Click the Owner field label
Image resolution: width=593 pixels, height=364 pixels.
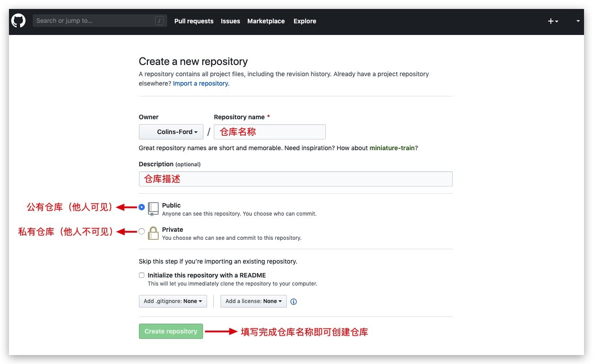[149, 117]
